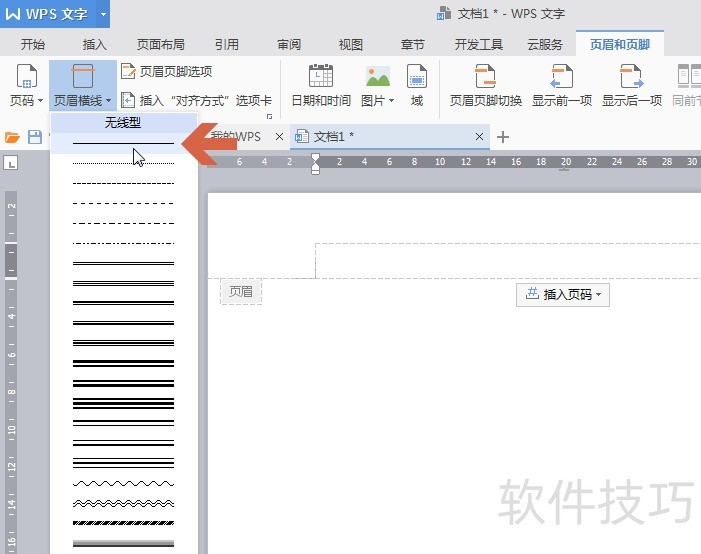
Task: Click 显示后一项 show next
Action: tap(632, 85)
